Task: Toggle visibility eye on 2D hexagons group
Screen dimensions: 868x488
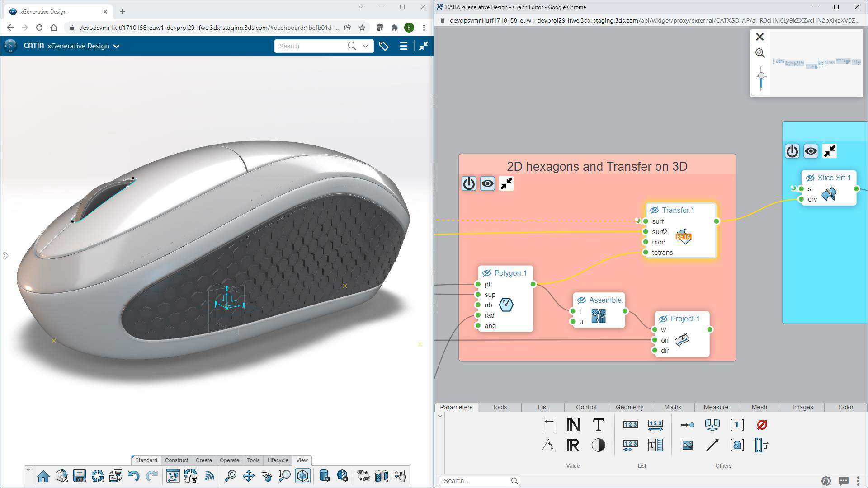Action: pyautogui.click(x=487, y=183)
